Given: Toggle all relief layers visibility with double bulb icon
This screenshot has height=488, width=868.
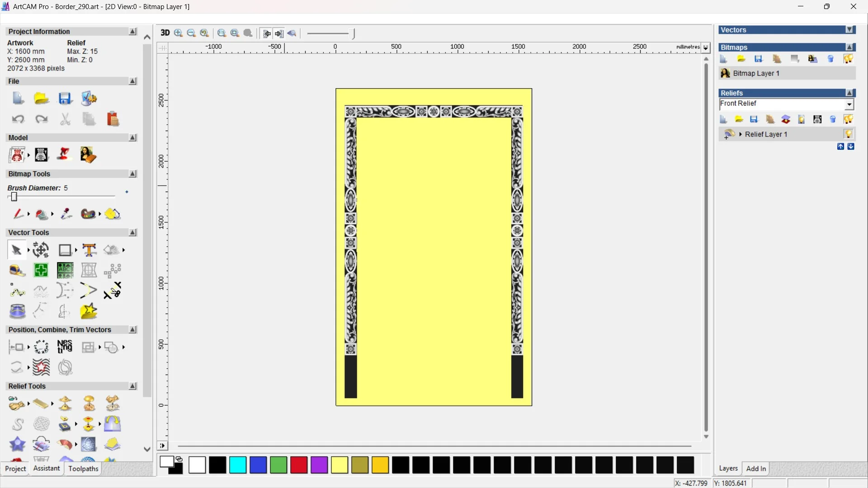Looking at the screenshot, I should [x=849, y=119].
